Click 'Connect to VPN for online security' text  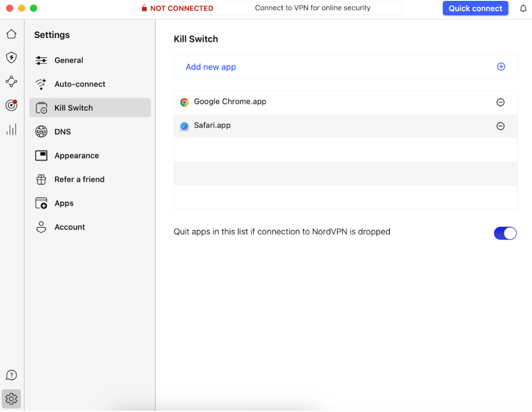pos(312,8)
